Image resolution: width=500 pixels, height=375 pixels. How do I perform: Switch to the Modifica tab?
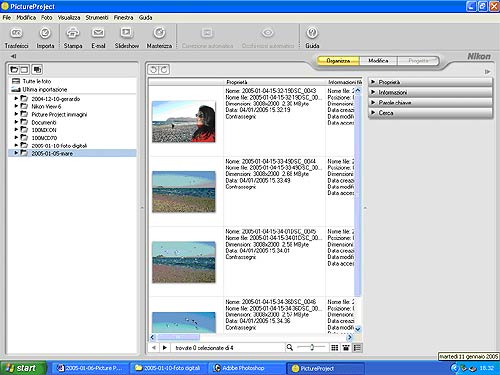pos(378,61)
